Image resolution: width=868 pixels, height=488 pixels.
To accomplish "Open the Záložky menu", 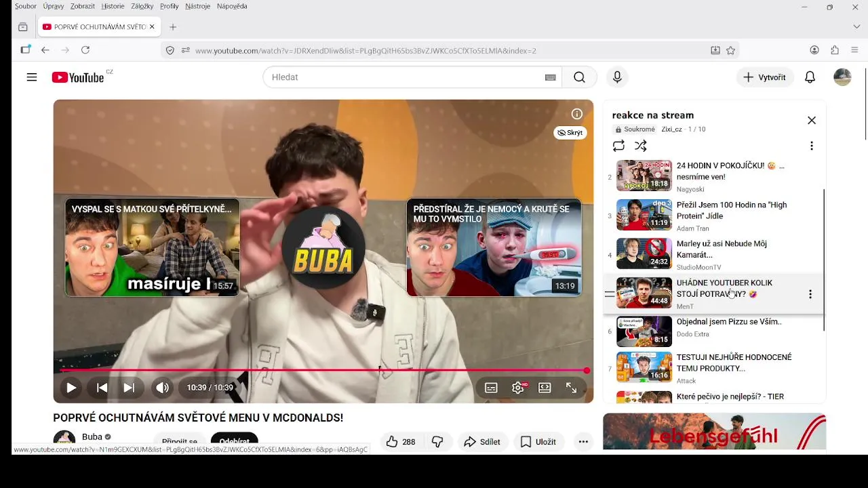I will point(142,6).
